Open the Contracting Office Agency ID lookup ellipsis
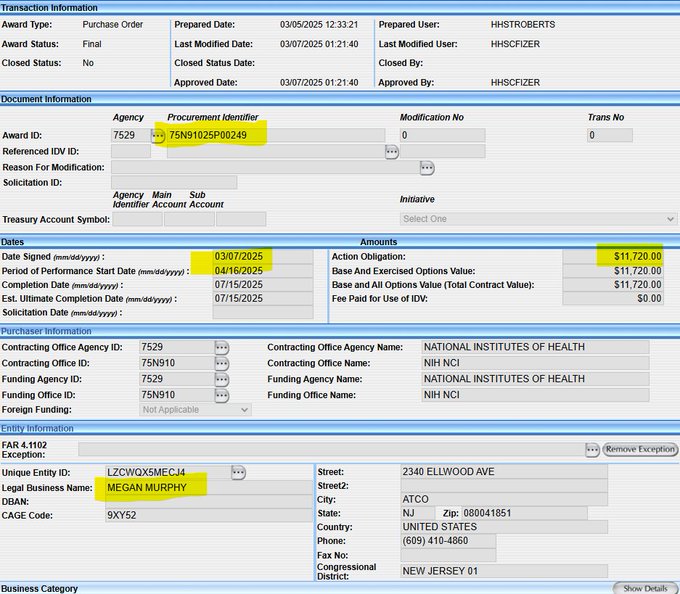The width and height of the screenshot is (680, 594). click(x=221, y=347)
